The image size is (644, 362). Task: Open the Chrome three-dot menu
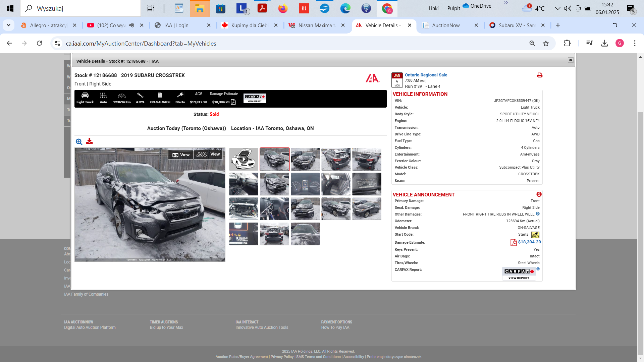[635, 43]
